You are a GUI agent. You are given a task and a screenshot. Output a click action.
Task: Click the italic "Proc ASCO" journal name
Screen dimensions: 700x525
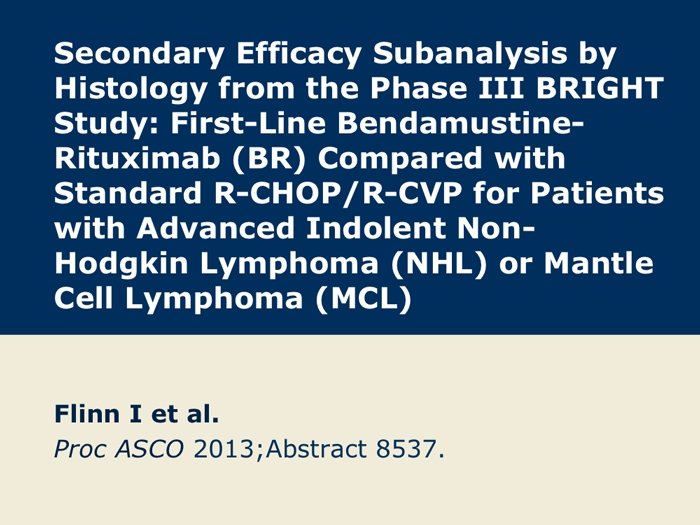(x=118, y=448)
